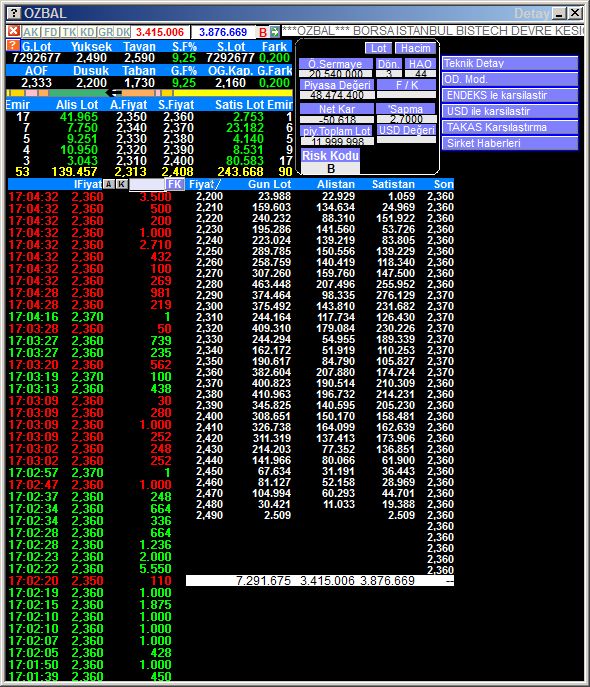Click the scrolling BORSA ISTANBUL news ticker

point(433,31)
